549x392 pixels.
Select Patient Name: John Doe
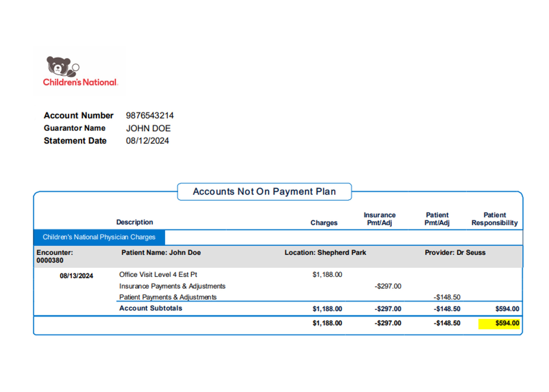coord(161,252)
